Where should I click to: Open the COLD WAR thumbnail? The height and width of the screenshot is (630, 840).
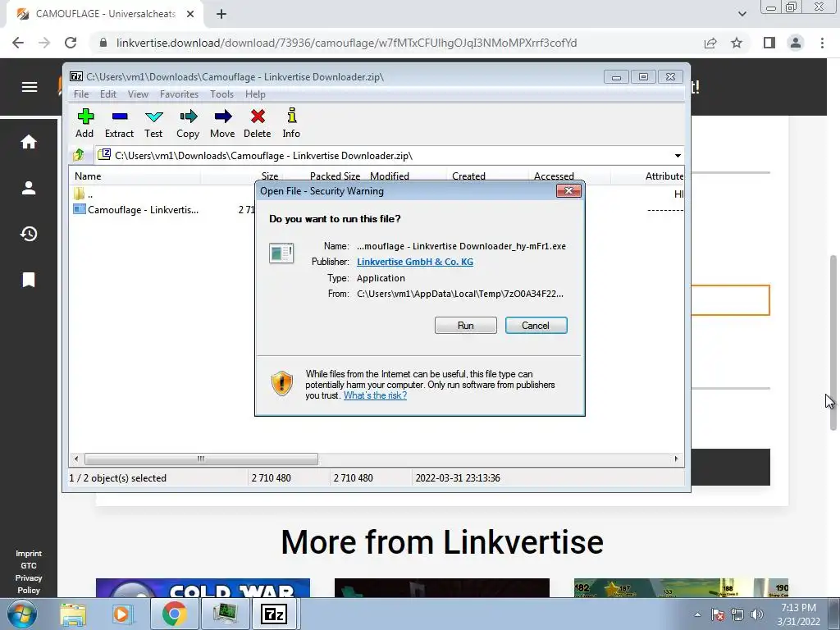tap(203, 587)
